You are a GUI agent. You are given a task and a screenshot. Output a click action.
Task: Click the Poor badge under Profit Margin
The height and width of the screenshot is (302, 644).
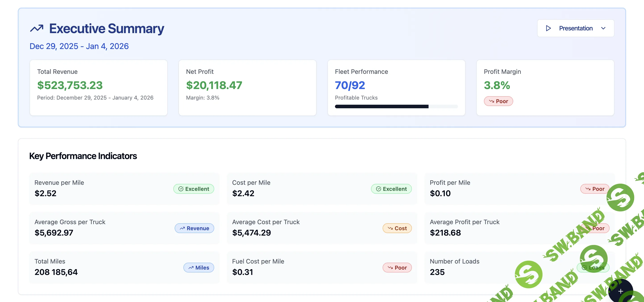click(x=498, y=101)
